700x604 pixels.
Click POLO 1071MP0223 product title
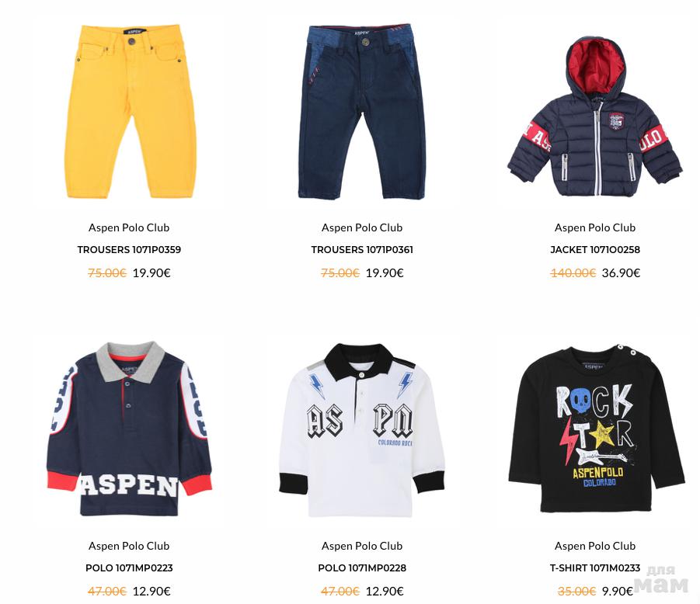129,568
